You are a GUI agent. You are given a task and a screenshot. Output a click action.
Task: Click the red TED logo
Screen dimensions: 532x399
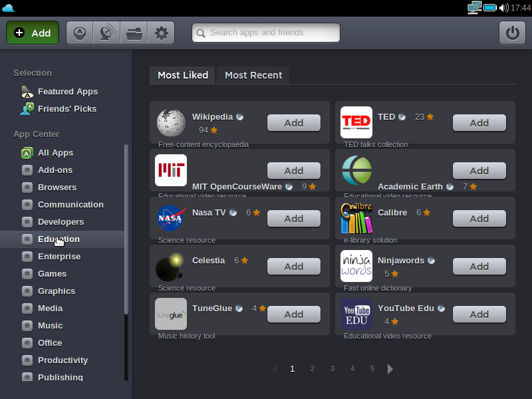pyautogui.click(x=356, y=122)
